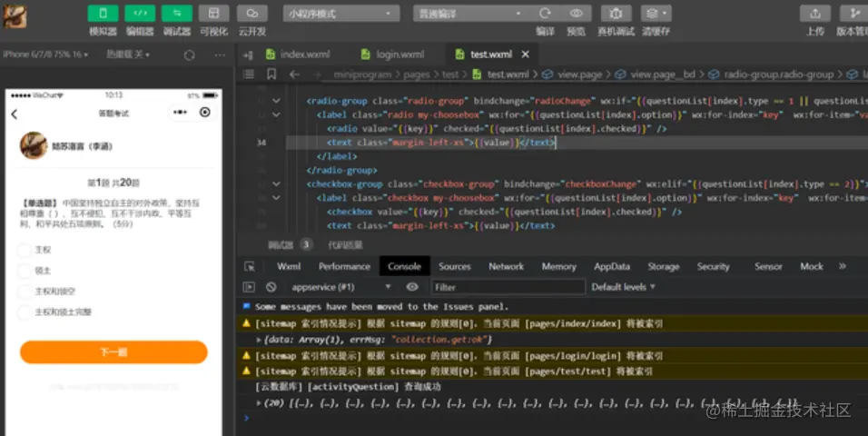The height and width of the screenshot is (436, 868).
Task: Toggle the debugger (调试器) panel button
Action: [x=177, y=14]
